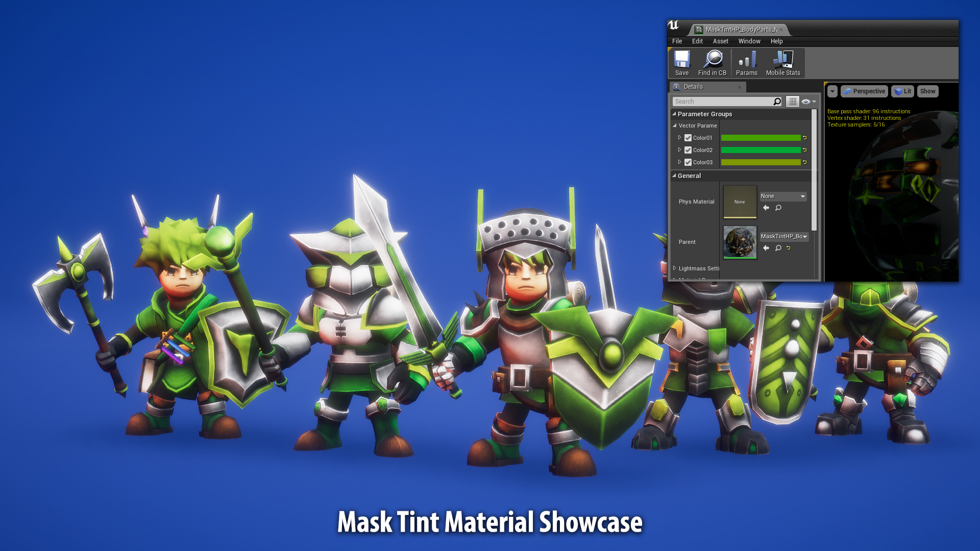The image size is (980, 551).
Task: Open the Window menu
Action: [x=749, y=41]
